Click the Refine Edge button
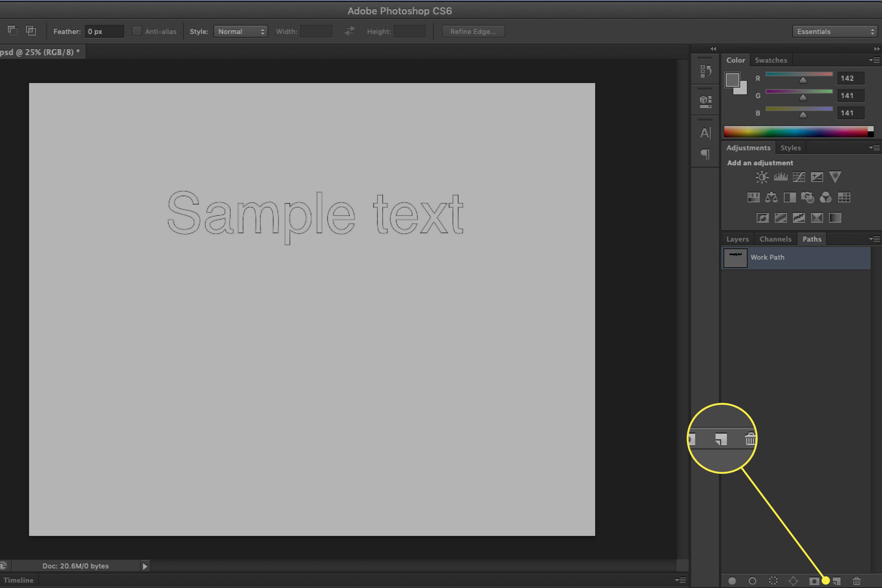 (x=473, y=32)
